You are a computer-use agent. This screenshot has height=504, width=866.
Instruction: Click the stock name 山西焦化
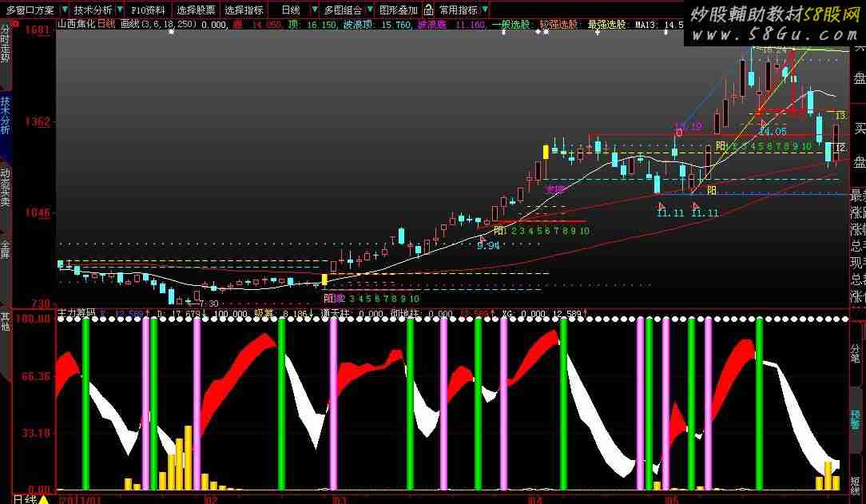pos(76,24)
